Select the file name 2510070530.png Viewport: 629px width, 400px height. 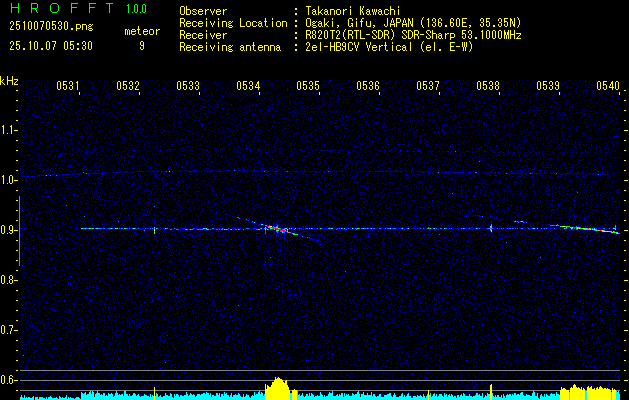(x=51, y=26)
